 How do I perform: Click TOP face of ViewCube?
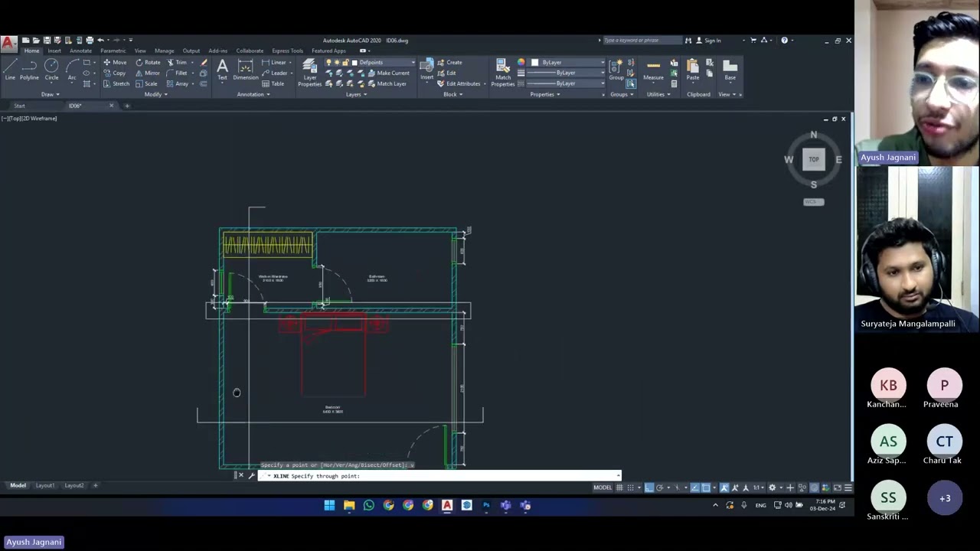[814, 159]
